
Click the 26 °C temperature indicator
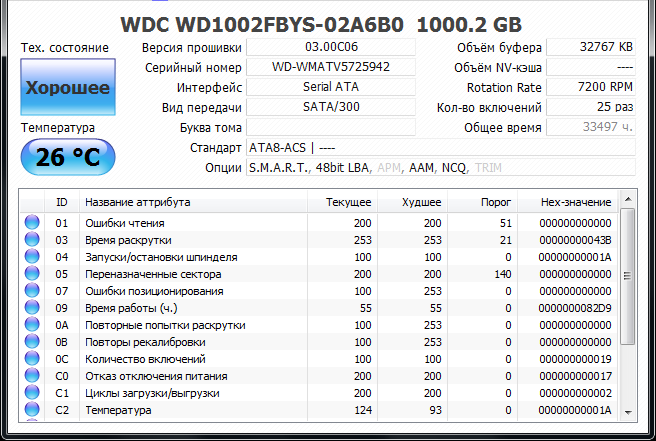(x=68, y=157)
